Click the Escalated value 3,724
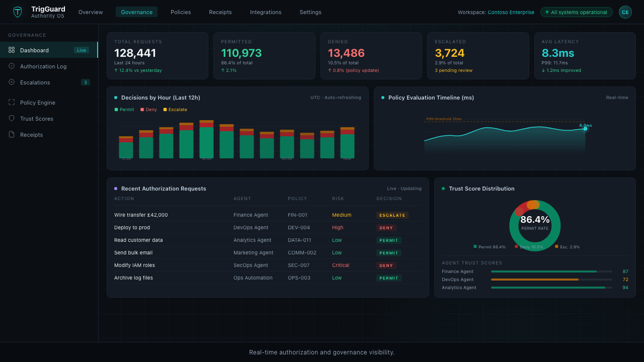 tap(450, 53)
